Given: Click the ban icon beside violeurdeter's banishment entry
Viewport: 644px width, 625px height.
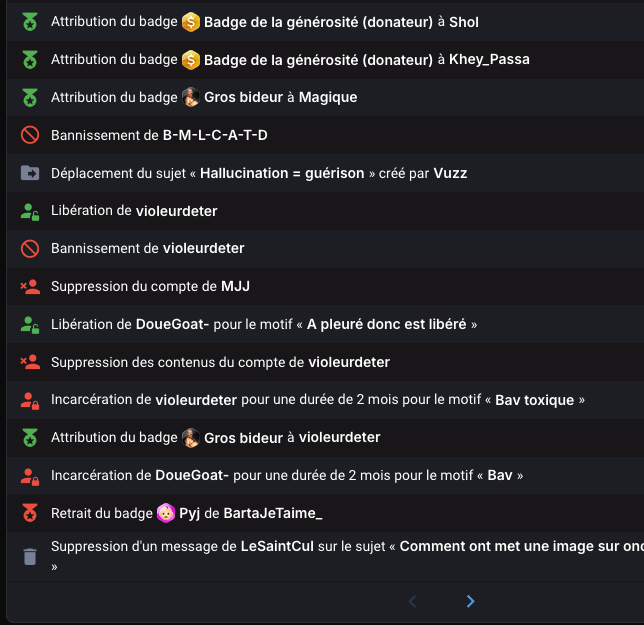Looking at the screenshot, I should click(x=30, y=249).
